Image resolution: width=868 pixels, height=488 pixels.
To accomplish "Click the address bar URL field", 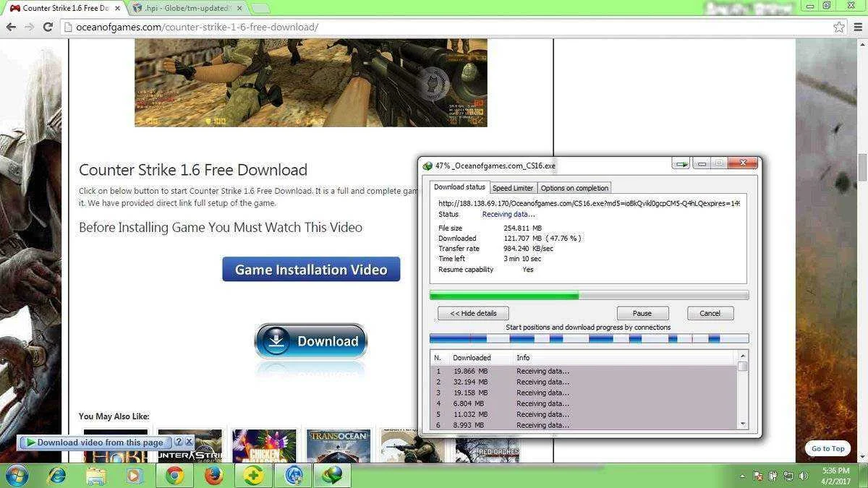I will (x=451, y=27).
